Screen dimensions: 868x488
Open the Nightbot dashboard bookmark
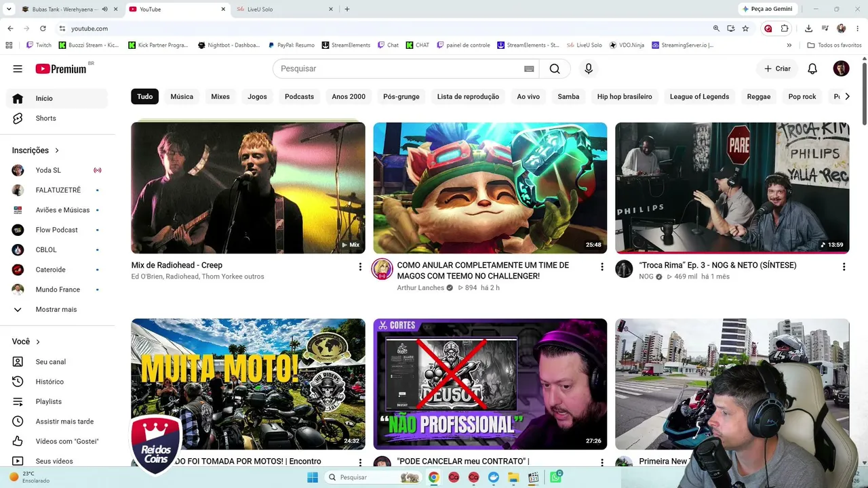(x=229, y=45)
